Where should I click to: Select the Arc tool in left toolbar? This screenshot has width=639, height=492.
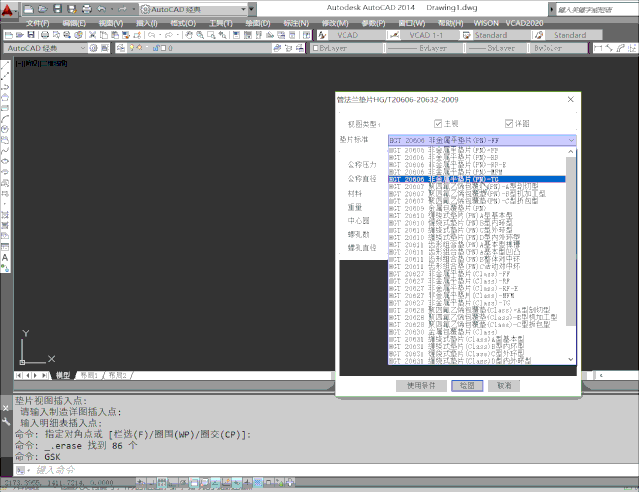[x=6, y=118]
